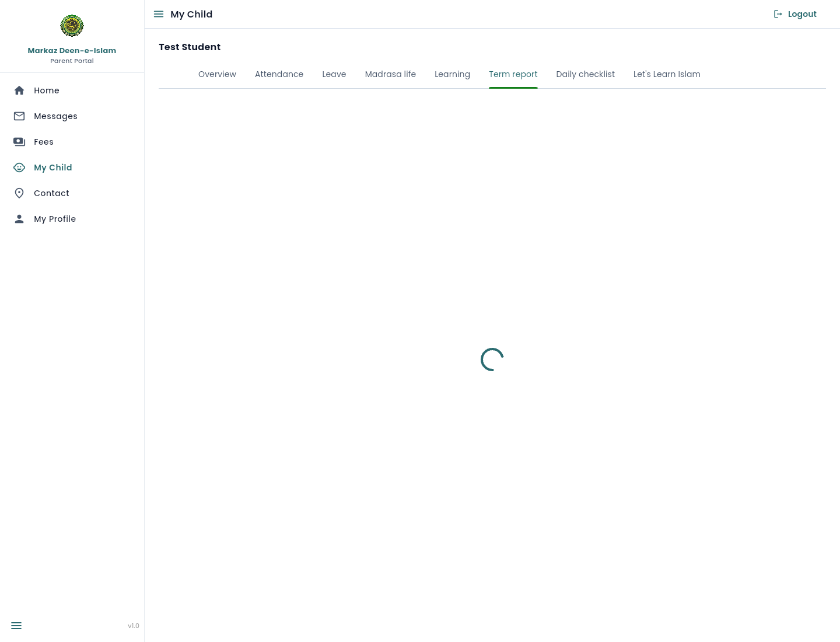Switch to the Learning tab
The width and height of the screenshot is (840, 642).
pyautogui.click(x=452, y=74)
